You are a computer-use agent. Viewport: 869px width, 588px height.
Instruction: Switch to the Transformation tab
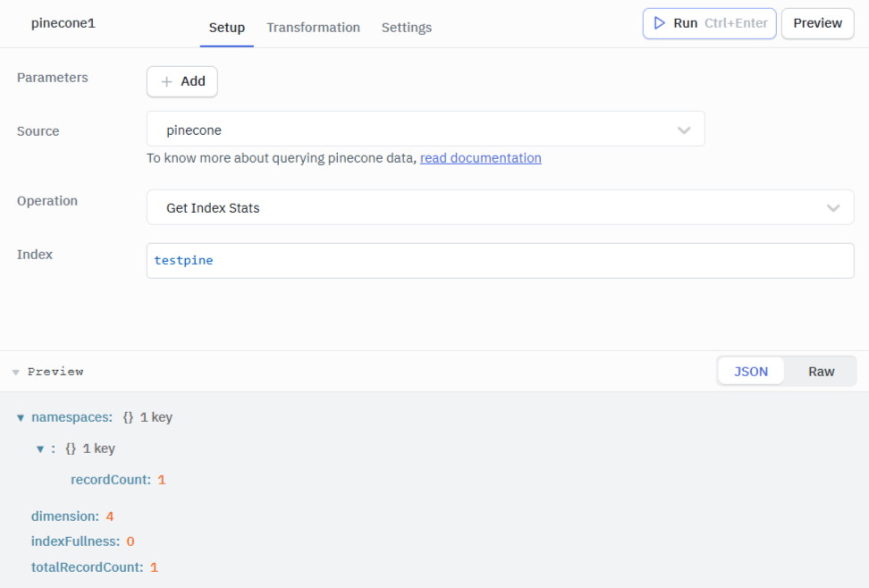[313, 28]
